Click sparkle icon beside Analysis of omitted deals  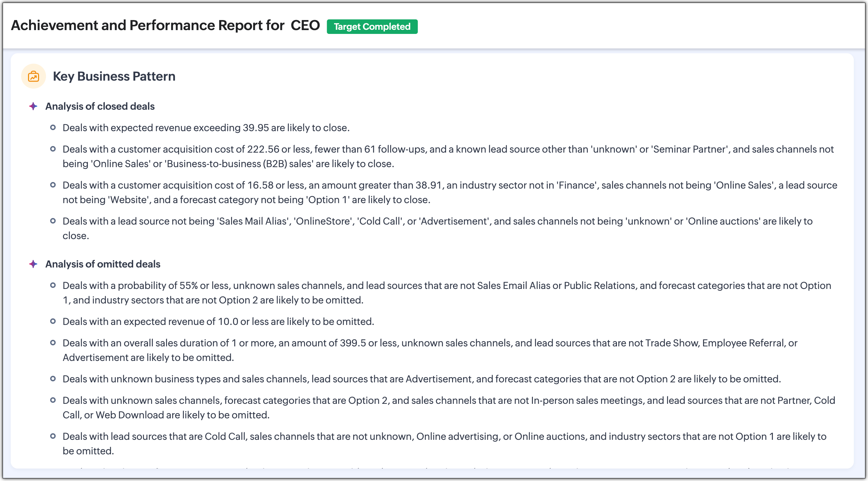33,264
